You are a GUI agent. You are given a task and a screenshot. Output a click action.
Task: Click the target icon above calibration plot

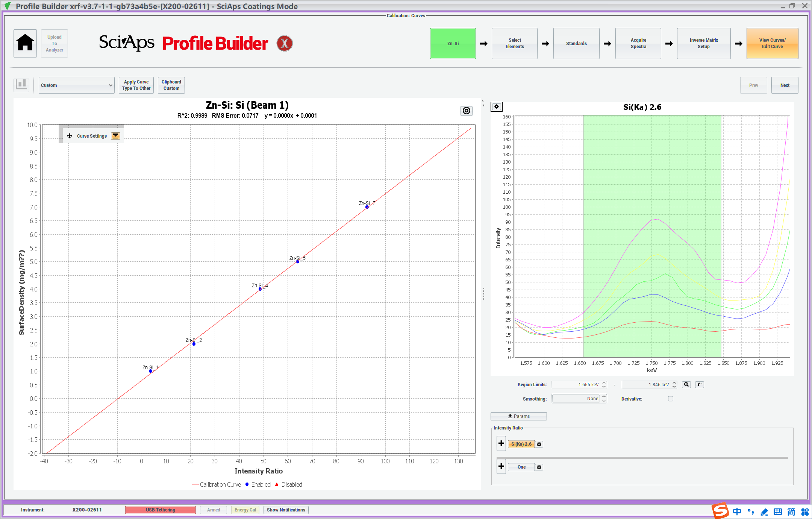467,111
